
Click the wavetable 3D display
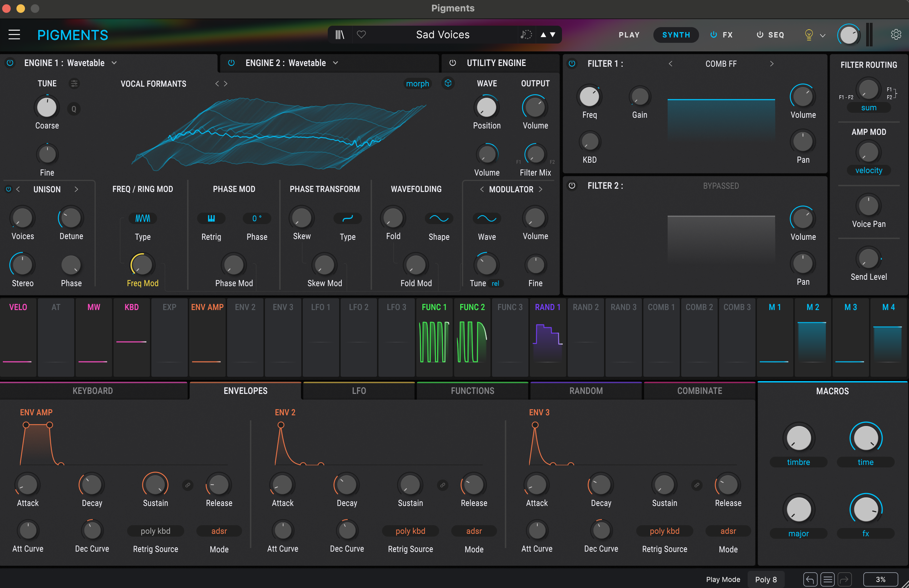point(278,133)
